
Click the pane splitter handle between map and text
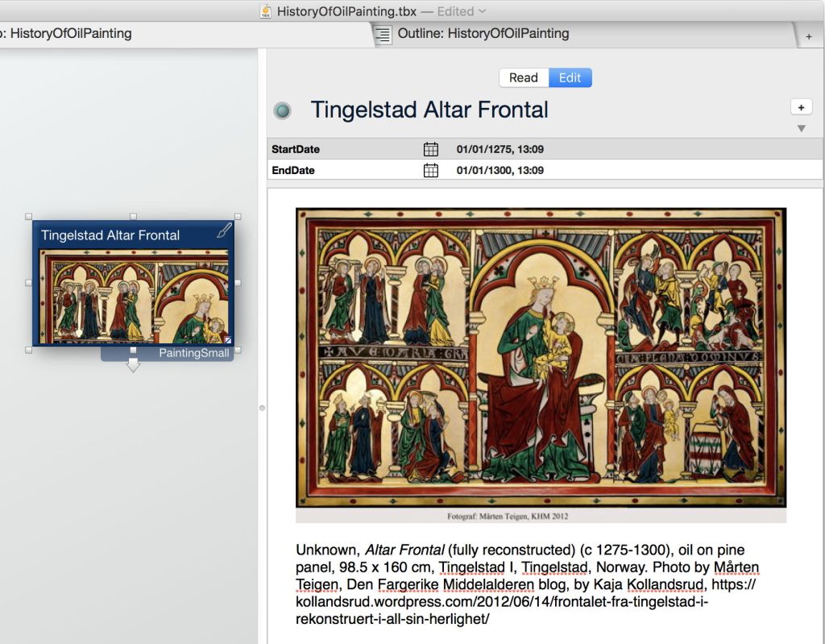click(x=262, y=408)
